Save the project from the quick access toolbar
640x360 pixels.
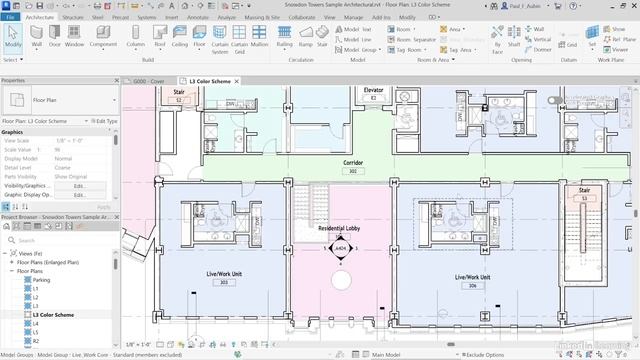click(40, 6)
